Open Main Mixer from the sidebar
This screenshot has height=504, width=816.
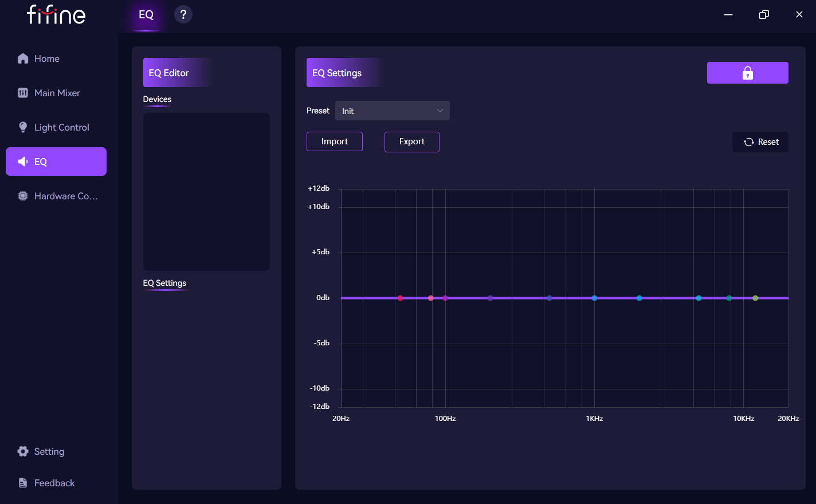pos(56,93)
